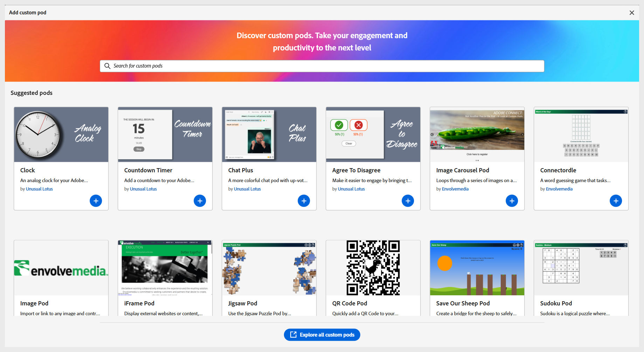The image size is (644, 352).
Task: Add the Chat Plus pod
Action: pyautogui.click(x=304, y=201)
